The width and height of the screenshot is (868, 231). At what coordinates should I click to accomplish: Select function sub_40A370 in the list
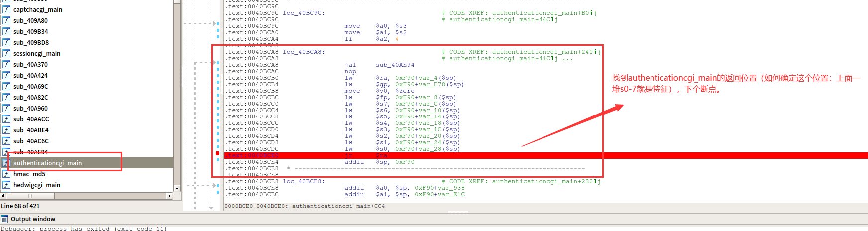[30, 64]
